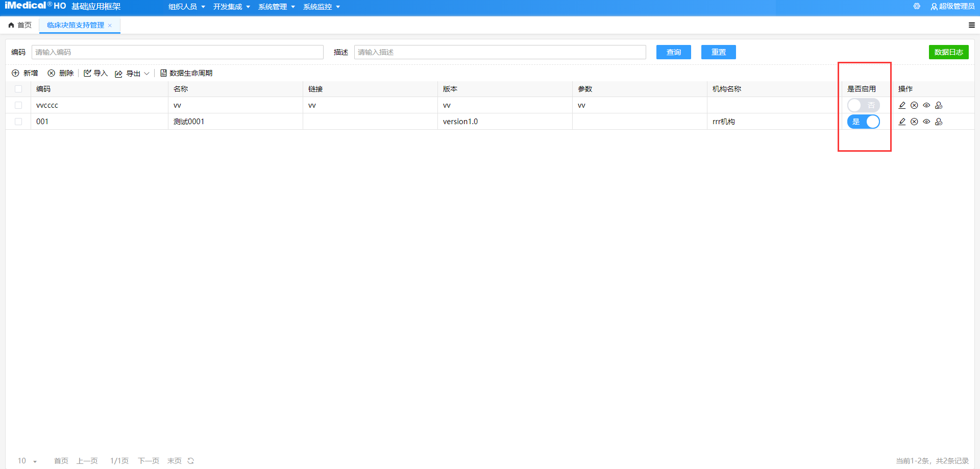
Task: Open the 系统管理 menu dropdown
Action: tap(276, 7)
